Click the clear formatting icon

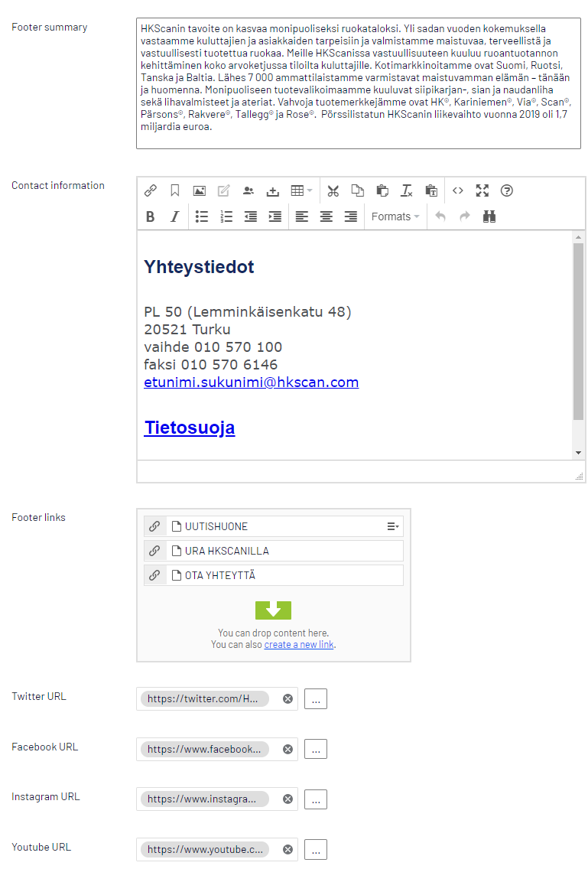click(407, 190)
